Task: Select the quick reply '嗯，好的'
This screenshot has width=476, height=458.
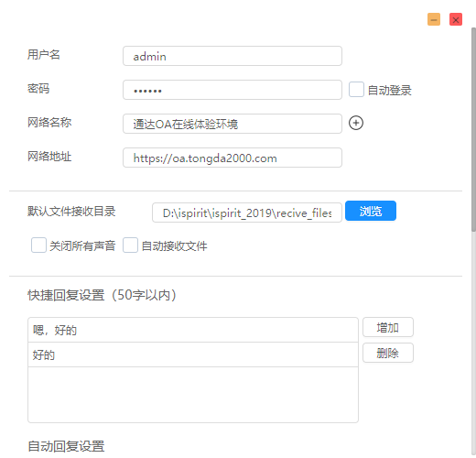Action: (193, 330)
